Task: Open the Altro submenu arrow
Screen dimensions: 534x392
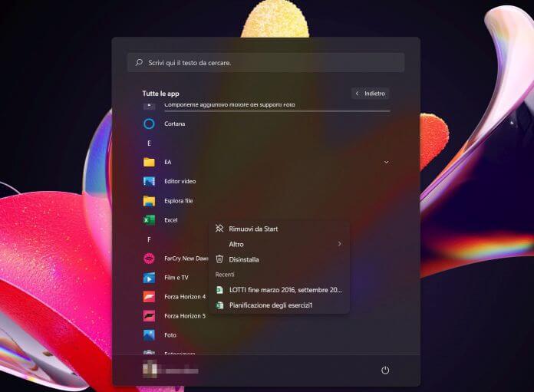Action: [x=339, y=244]
